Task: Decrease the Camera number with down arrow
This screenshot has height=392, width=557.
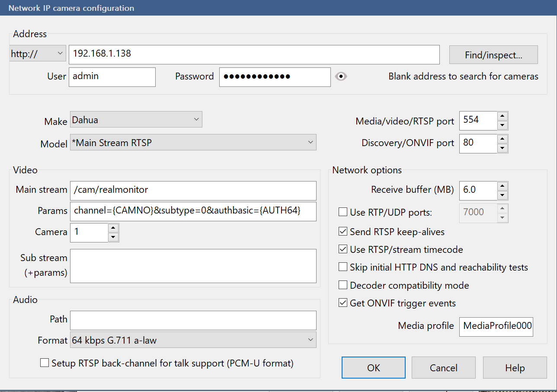Action: [113, 237]
